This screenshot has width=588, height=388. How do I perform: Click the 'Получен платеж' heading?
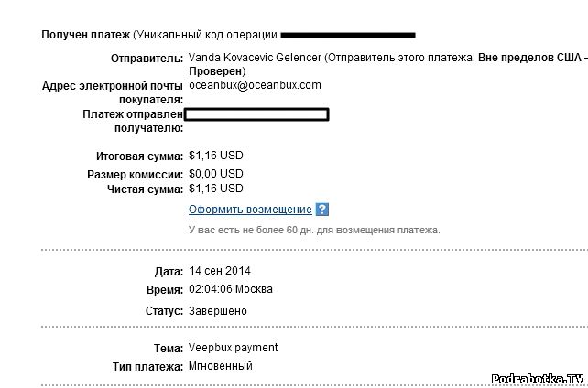pyautogui.click(x=85, y=35)
